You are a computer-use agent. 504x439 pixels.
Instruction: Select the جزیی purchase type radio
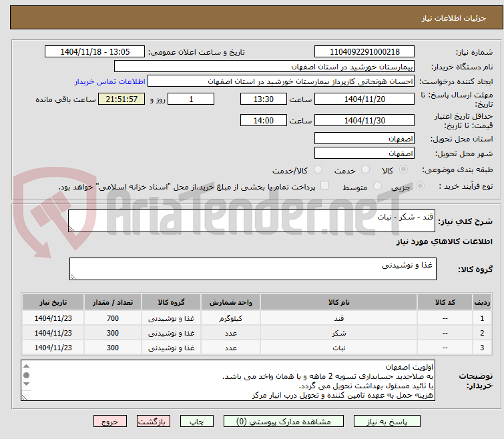(420, 186)
